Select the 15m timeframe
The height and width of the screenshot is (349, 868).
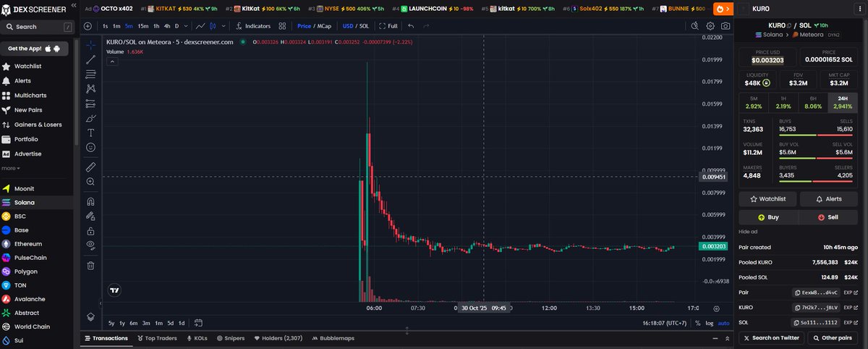coord(142,25)
